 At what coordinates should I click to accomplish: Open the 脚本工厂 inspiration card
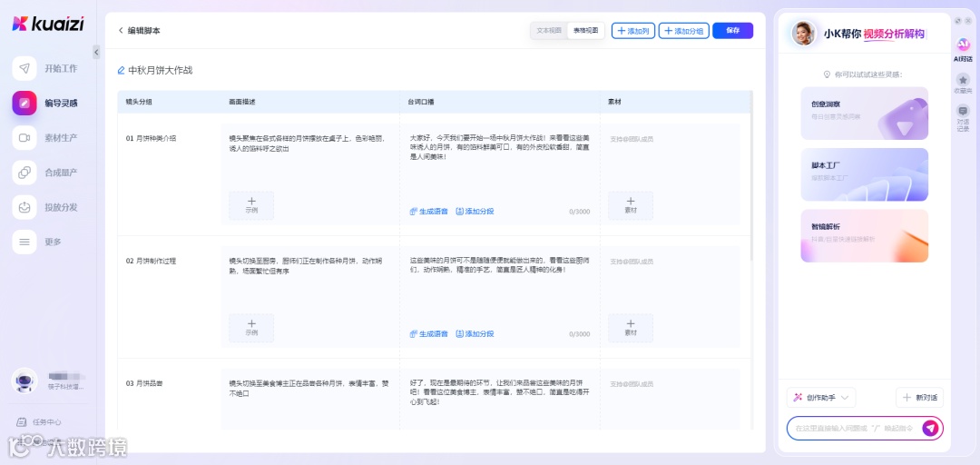865,174
